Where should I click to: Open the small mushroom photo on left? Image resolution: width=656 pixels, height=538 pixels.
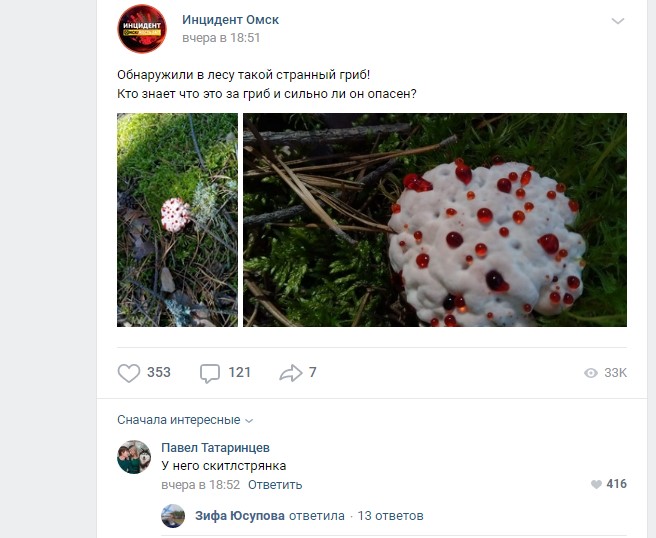tap(177, 220)
